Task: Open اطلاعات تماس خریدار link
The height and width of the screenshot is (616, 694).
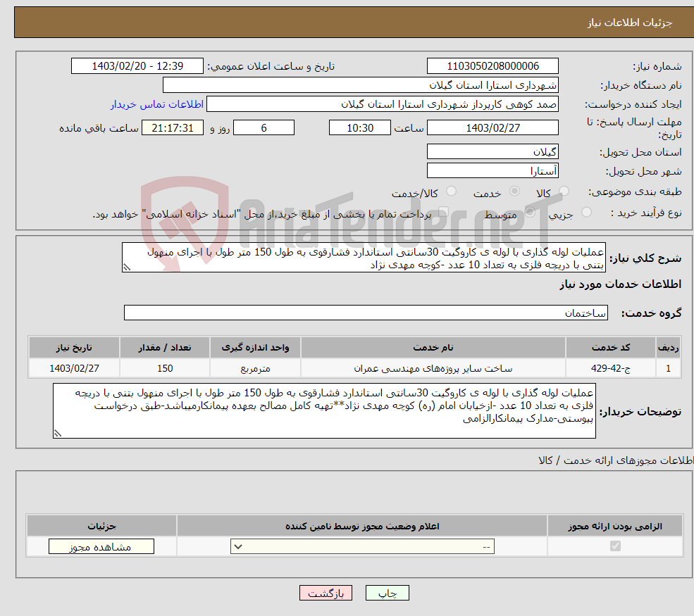Action: (156, 104)
